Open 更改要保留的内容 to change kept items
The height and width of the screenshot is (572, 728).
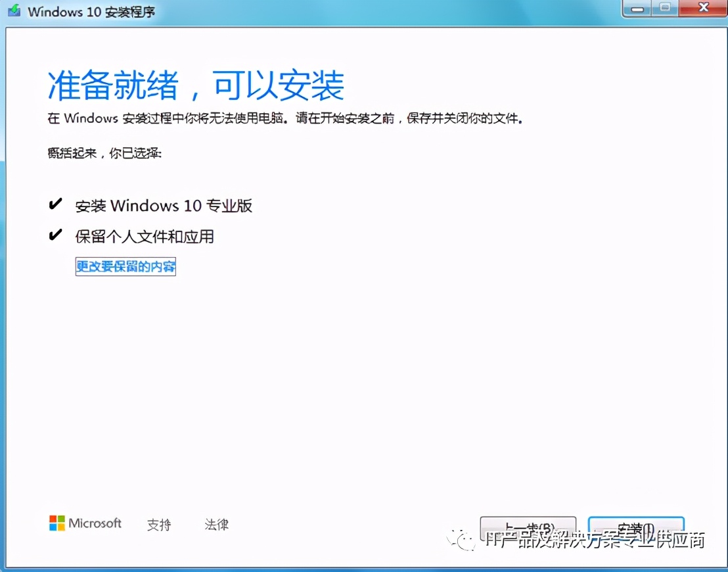125,267
